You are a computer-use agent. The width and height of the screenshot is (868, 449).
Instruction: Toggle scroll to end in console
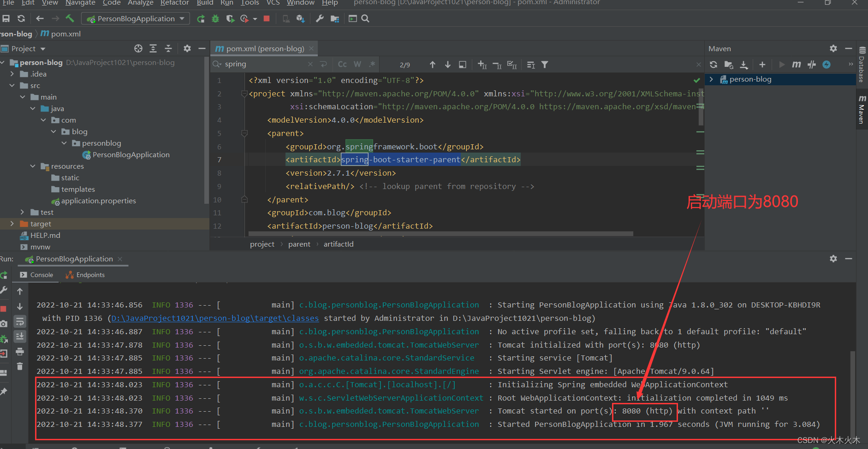click(x=20, y=337)
